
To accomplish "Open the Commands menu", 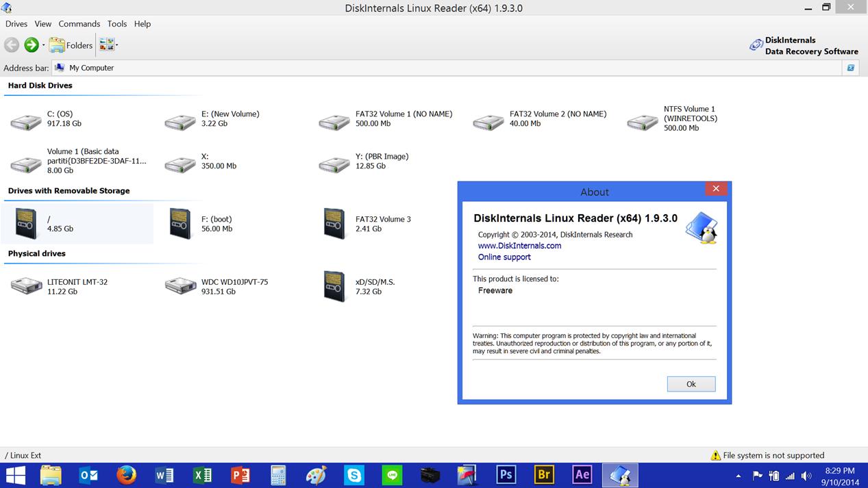I will pyautogui.click(x=79, y=24).
